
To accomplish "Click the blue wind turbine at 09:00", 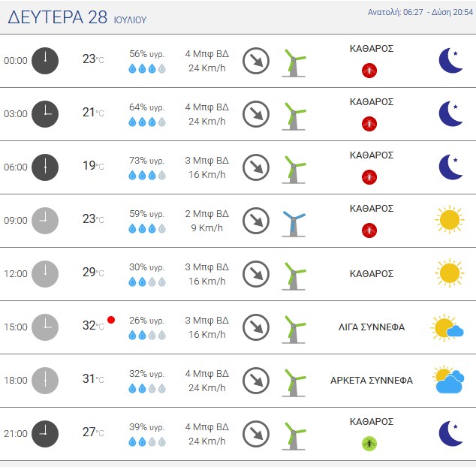I will (294, 224).
